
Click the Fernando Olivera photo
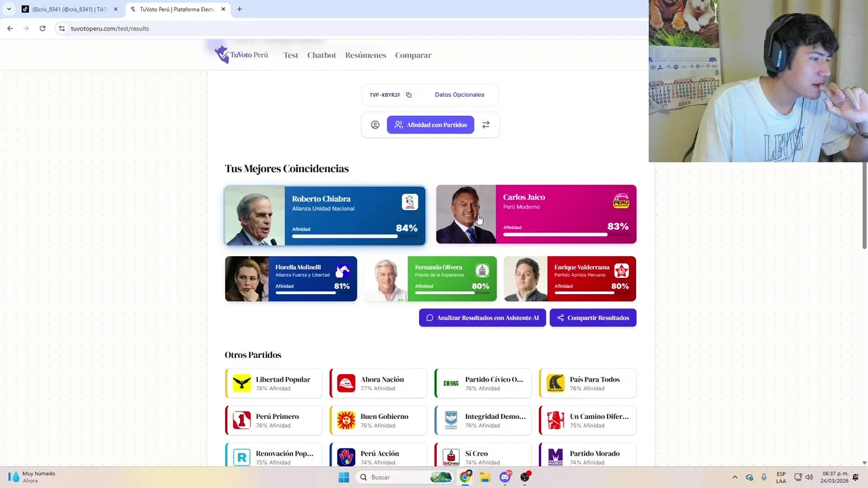click(386, 279)
